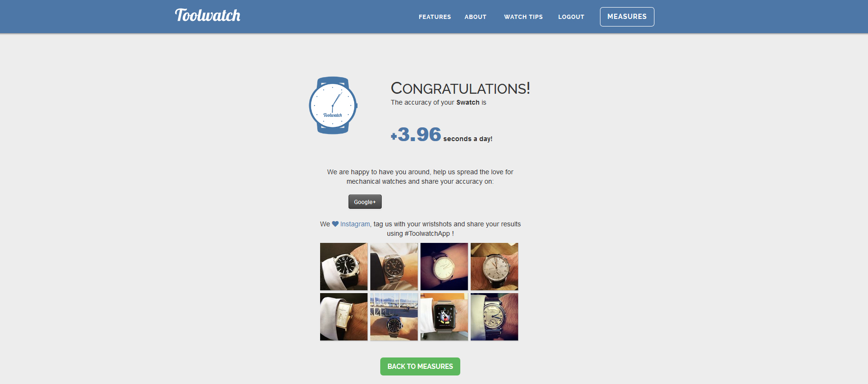Open the silver-dial watch with brown strap photo
The width and height of the screenshot is (868, 384).
pyautogui.click(x=494, y=267)
